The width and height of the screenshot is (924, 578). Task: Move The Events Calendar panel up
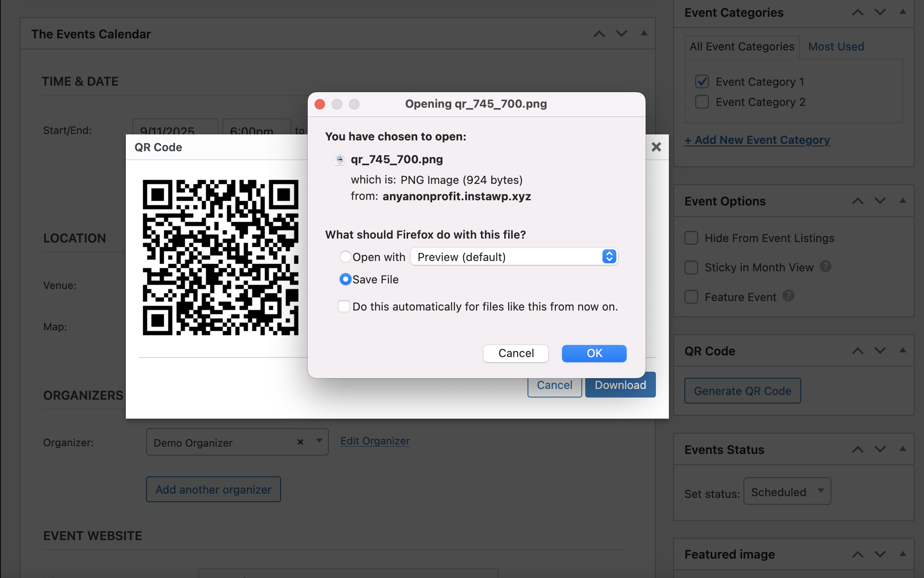599,34
